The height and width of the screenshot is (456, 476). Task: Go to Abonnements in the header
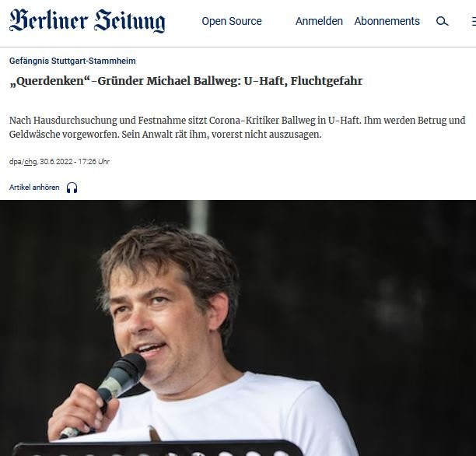[387, 21]
